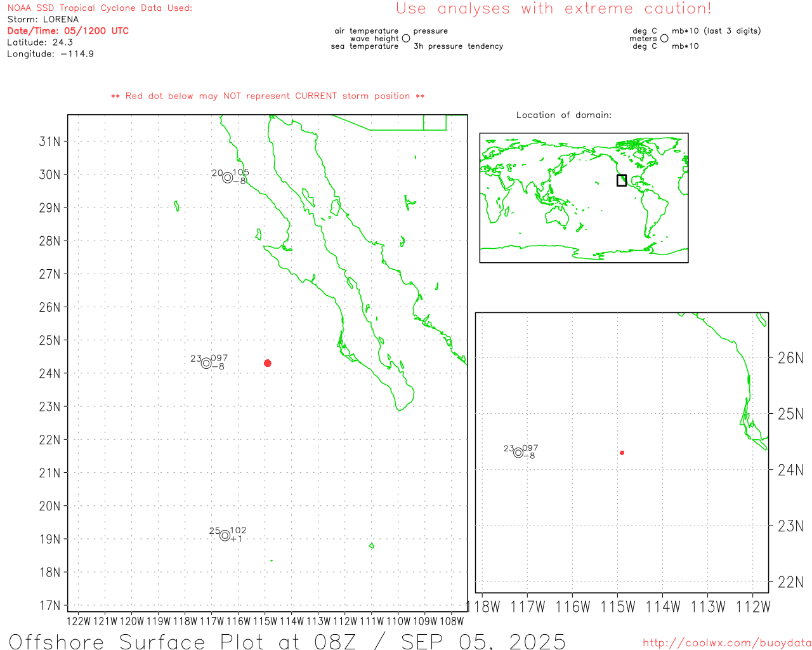
Task: Click the red dot warning notice text
Action: [x=268, y=96]
